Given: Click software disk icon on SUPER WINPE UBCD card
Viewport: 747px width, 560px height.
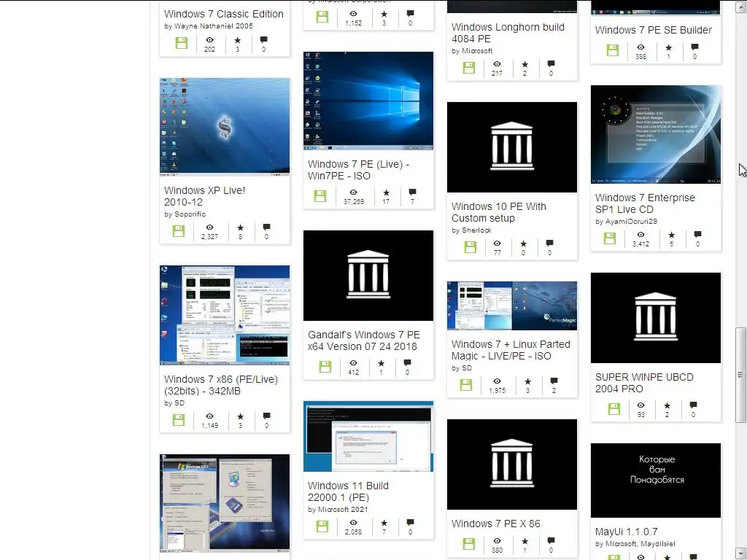Looking at the screenshot, I should 614,409.
